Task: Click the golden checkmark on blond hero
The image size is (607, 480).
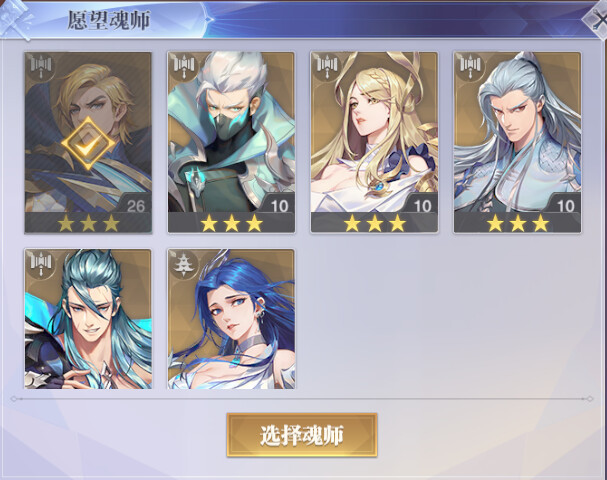Action: [x=88, y=144]
